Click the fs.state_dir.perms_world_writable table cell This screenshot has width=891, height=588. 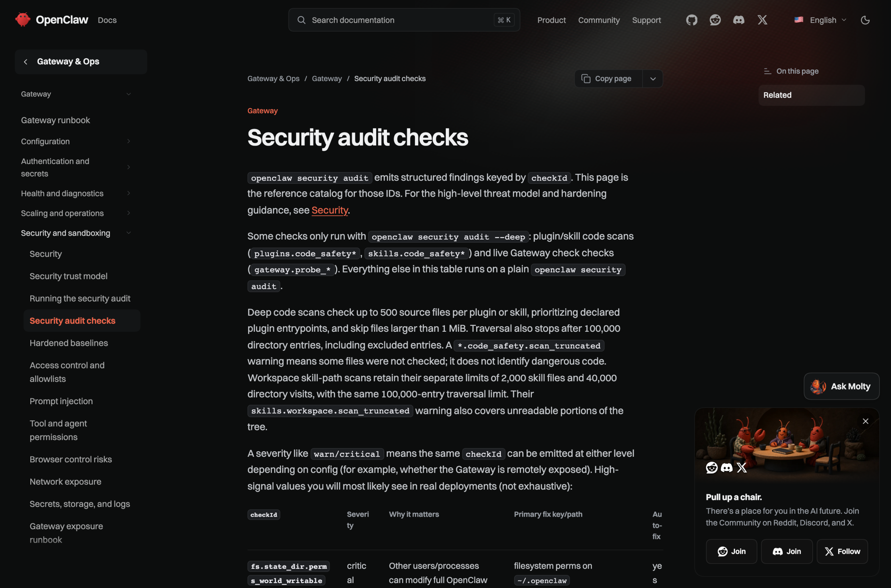pos(288,573)
